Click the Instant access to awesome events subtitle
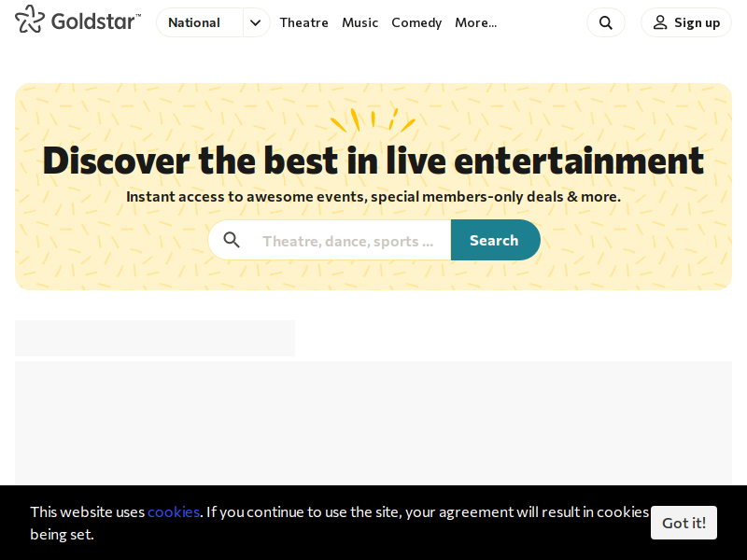Image resolution: width=747 pixels, height=560 pixels. click(x=373, y=197)
